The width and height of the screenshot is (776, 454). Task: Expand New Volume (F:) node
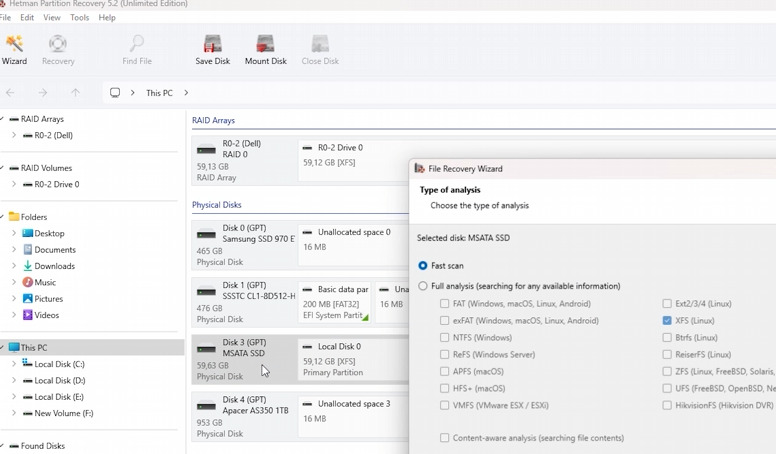coord(14,412)
